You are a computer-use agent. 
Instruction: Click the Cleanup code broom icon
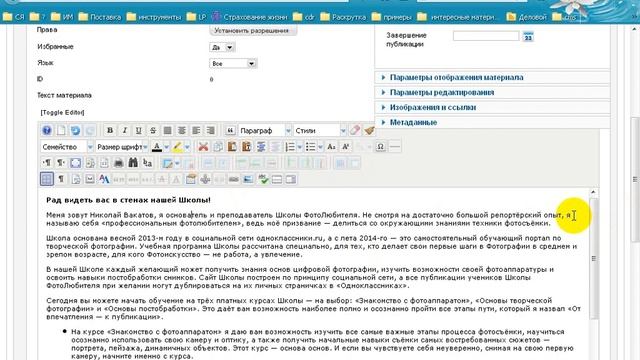[x=369, y=131]
